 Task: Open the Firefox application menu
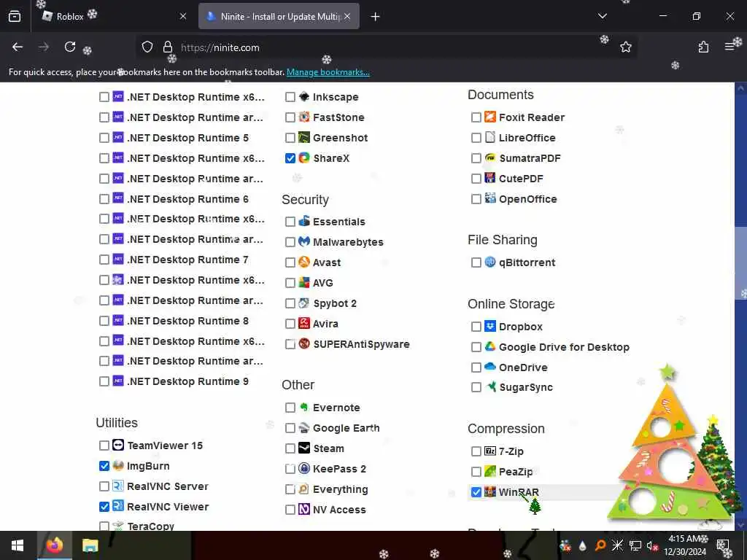pos(729,47)
